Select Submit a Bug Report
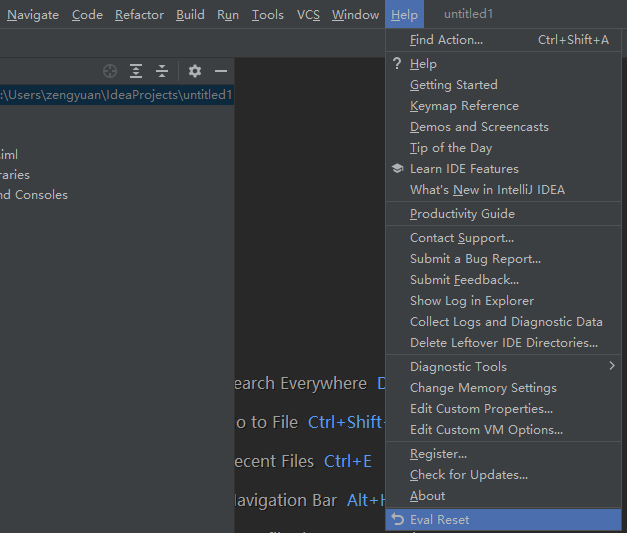 [x=475, y=259]
